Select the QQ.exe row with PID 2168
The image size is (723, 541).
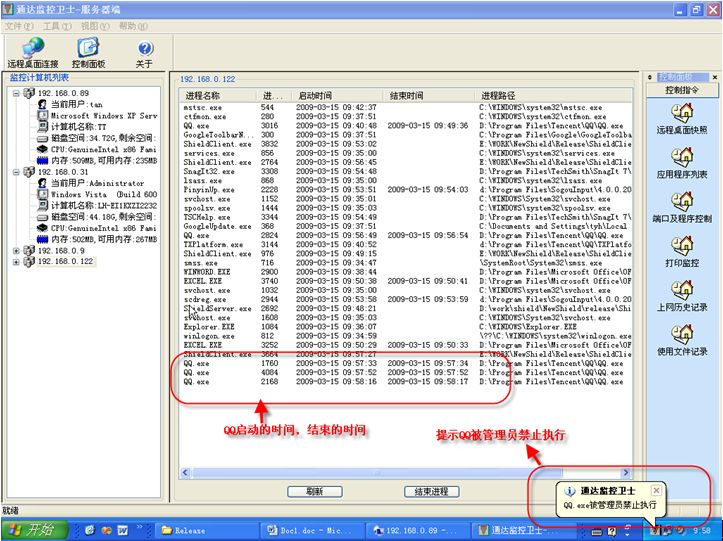pos(406,382)
